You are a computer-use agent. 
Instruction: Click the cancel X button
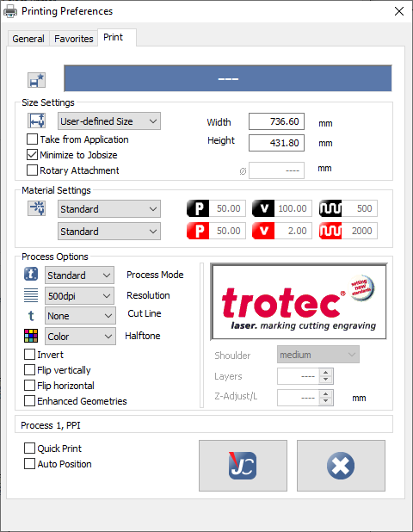(341, 466)
